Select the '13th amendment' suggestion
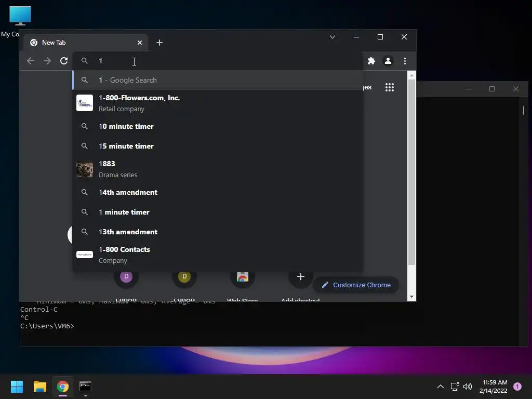 point(218,231)
